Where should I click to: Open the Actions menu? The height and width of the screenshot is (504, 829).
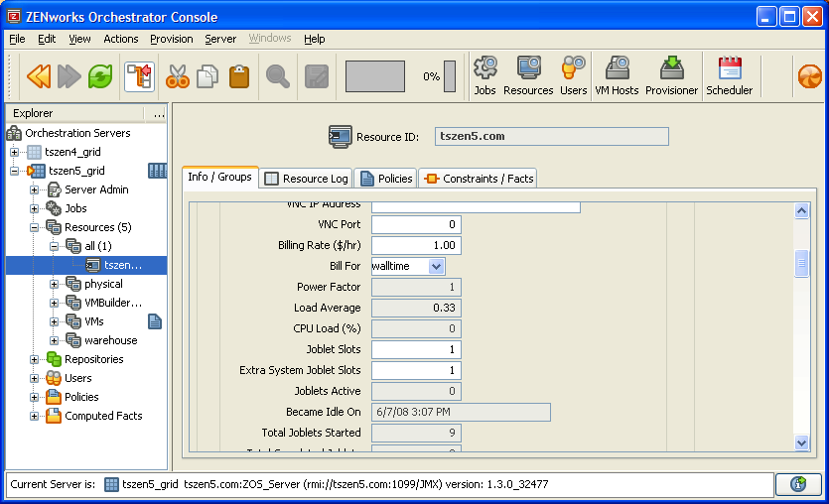pos(120,39)
